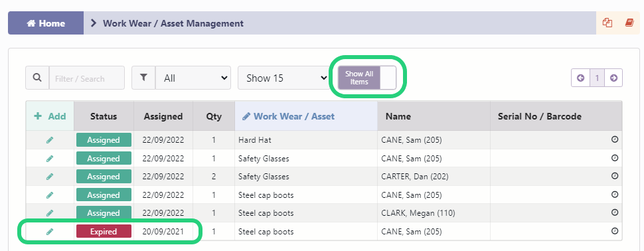Go to Home in breadcrumb
644x251 pixels.
click(x=46, y=23)
